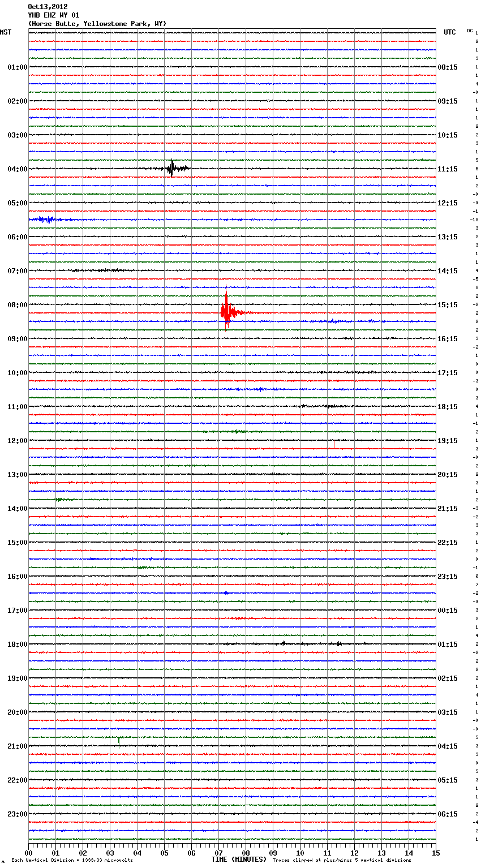This screenshot has width=481, height=868.
Task: Select the 08:00 MST time label
Action: [x=17, y=305]
